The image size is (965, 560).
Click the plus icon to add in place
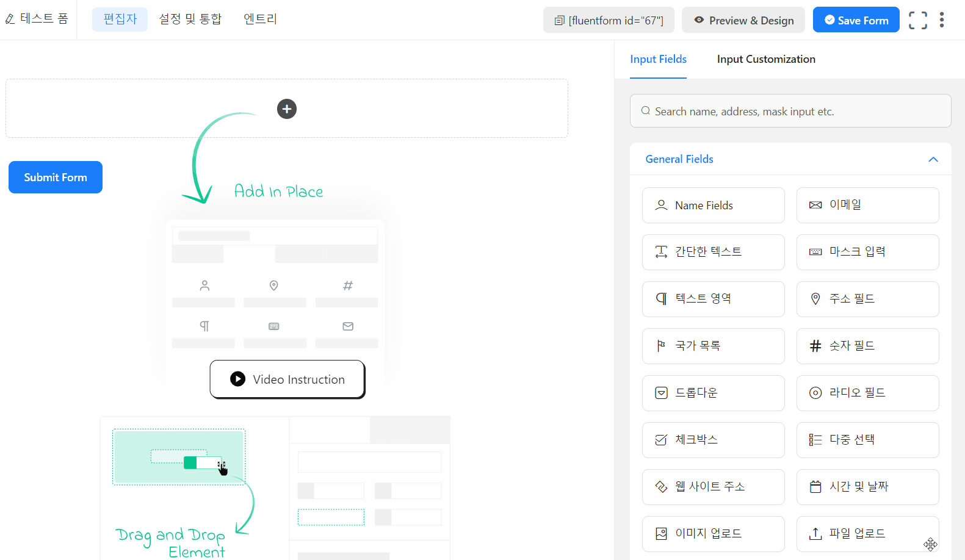[x=287, y=109]
